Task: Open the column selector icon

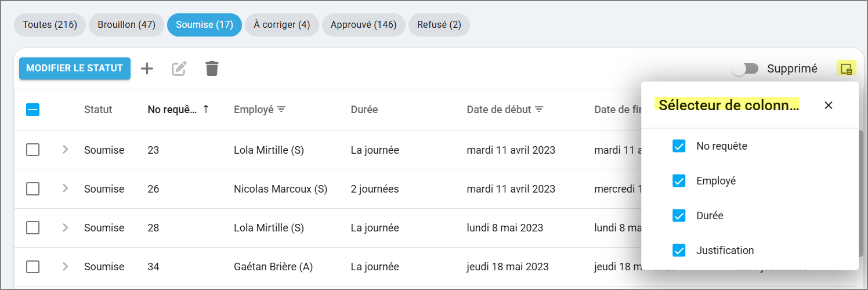Action: pyautogui.click(x=846, y=68)
